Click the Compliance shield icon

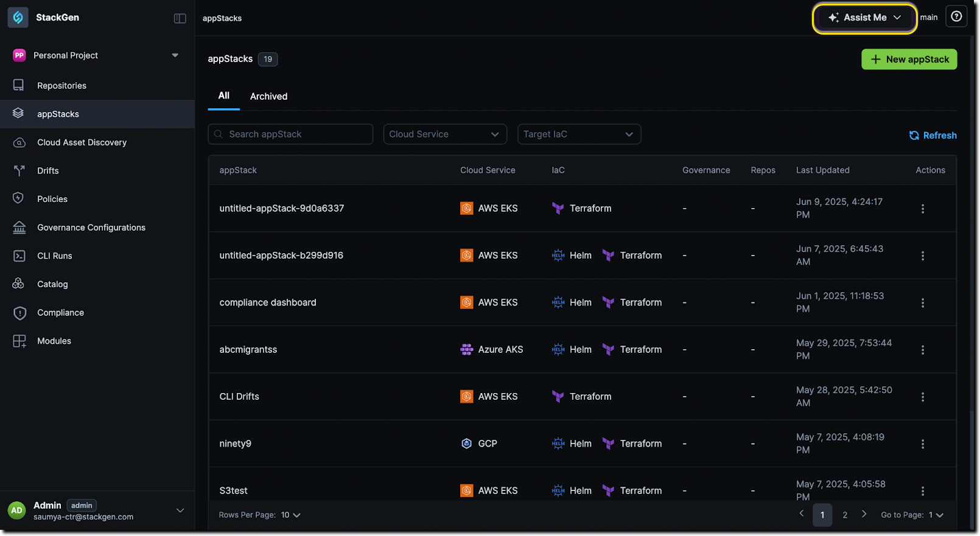(19, 313)
